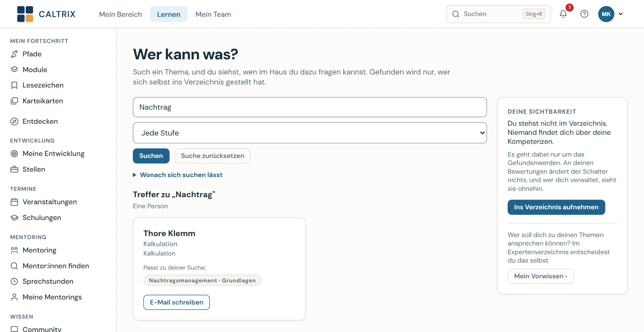Click the global Suchen search box

(498, 14)
